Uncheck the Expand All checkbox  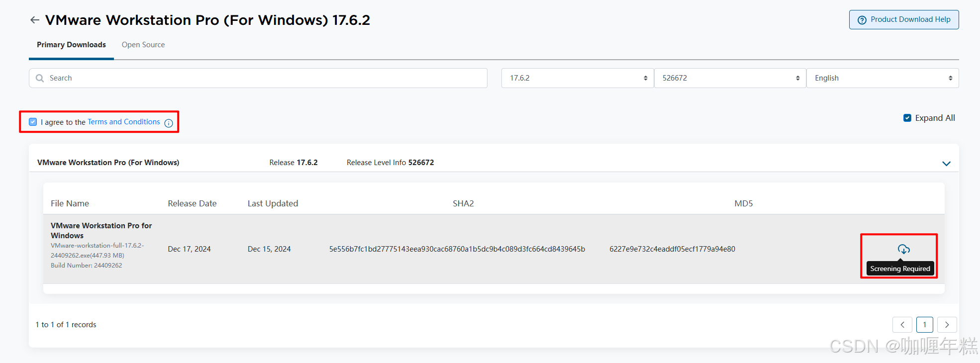pyautogui.click(x=907, y=118)
